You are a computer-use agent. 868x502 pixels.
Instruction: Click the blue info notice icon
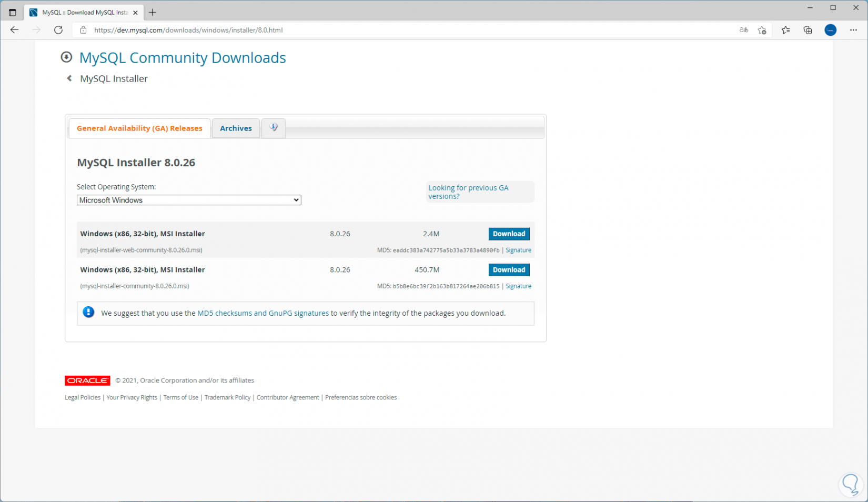88,313
